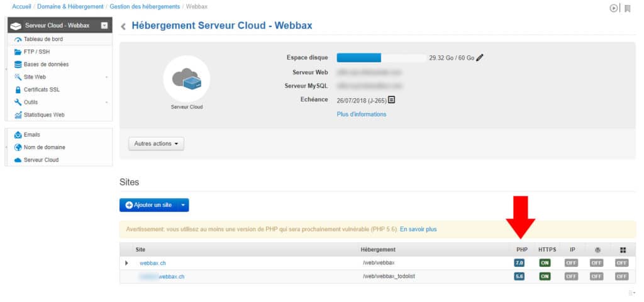The image size is (644, 302).
Task: Click the bookmark icon at top right
Action: click(628, 8)
